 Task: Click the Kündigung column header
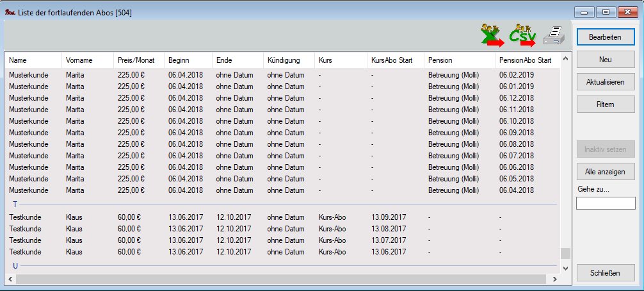pyautogui.click(x=288, y=60)
